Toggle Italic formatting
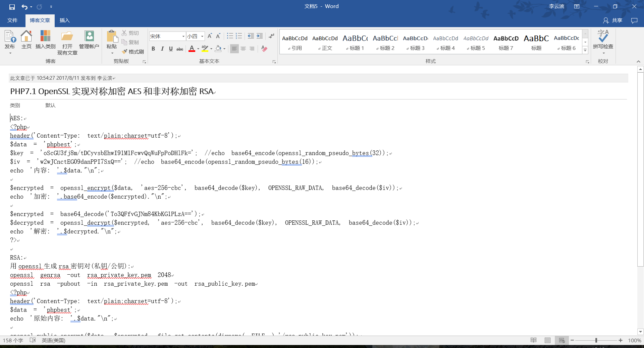The image size is (644, 348). click(162, 49)
